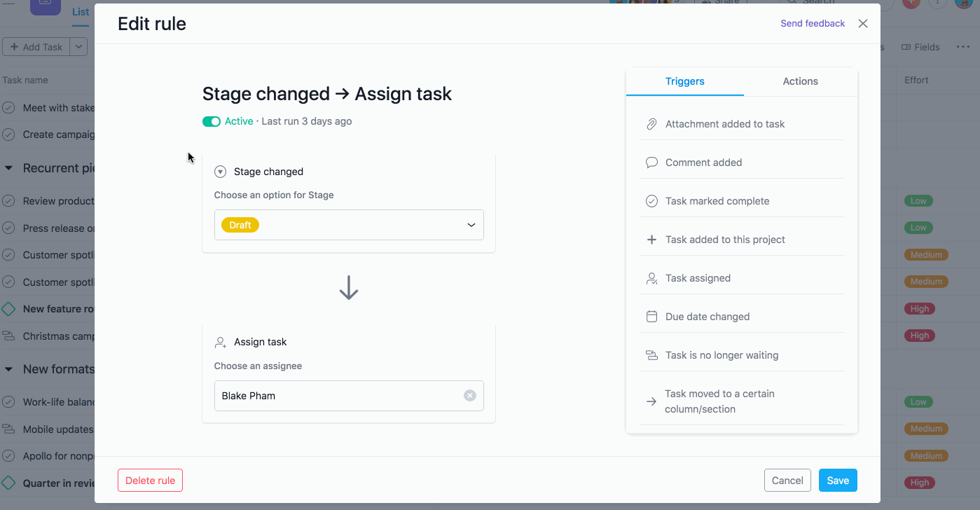Mark Press release task complete
980x510 pixels.
point(8,228)
